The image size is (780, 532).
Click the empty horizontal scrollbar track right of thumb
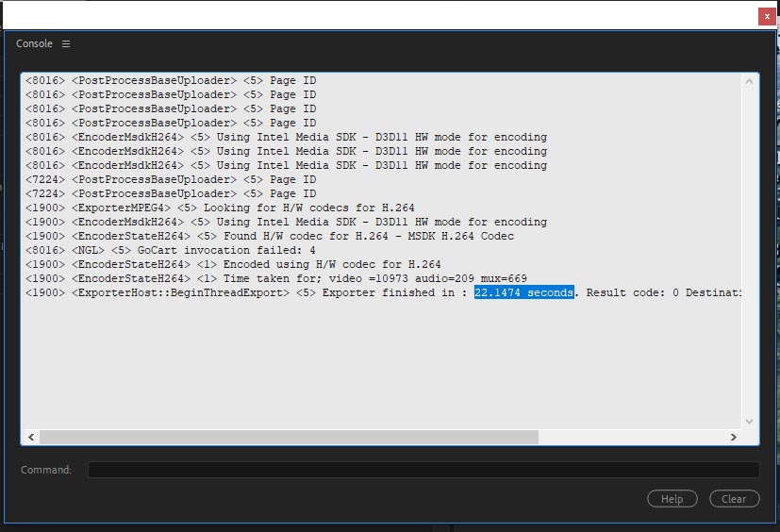(632, 438)
